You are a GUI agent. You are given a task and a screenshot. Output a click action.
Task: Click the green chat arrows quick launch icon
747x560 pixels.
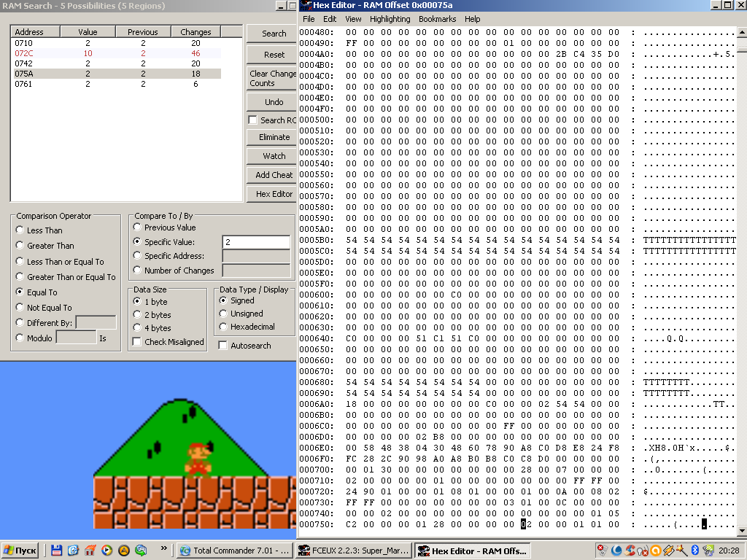(141, 551)
